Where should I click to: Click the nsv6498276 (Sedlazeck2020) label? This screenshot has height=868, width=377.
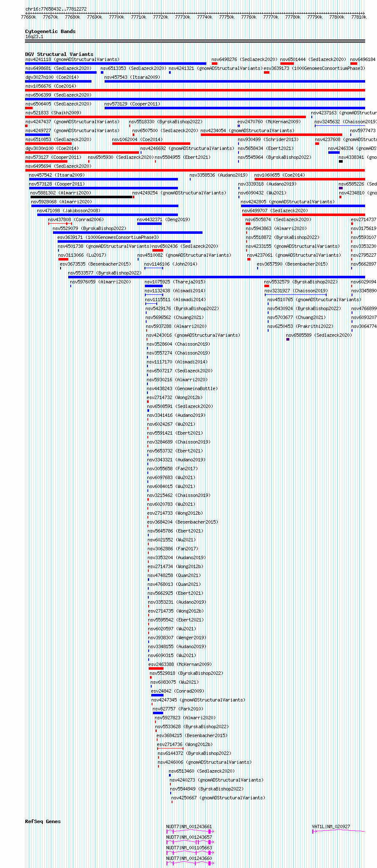click(x=245, y=59)
